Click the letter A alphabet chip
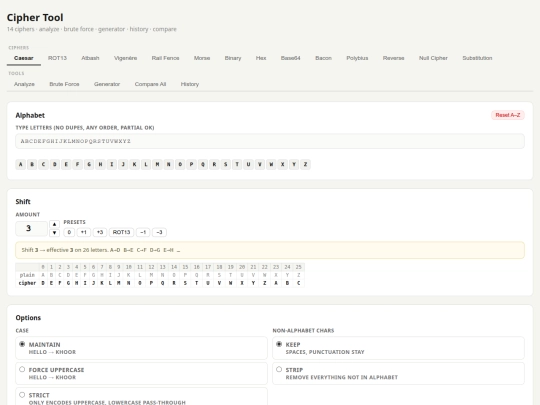 [21, 164]
